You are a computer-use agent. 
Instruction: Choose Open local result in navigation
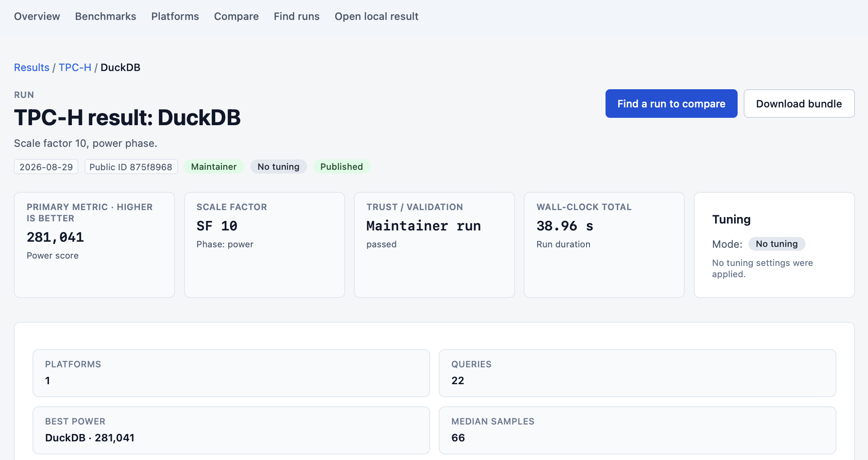376,16
